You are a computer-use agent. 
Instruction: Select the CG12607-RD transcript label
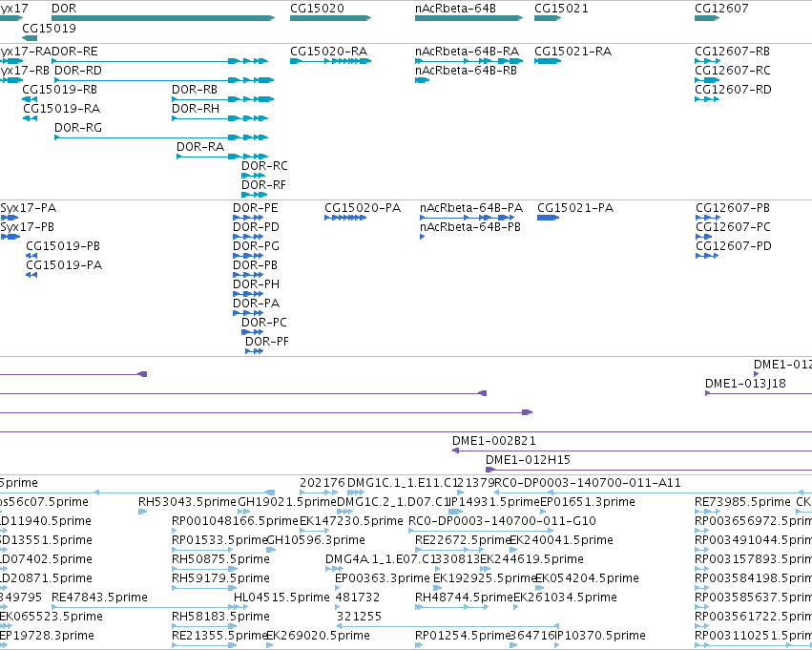pyautogui.click(x=734, y=90)
